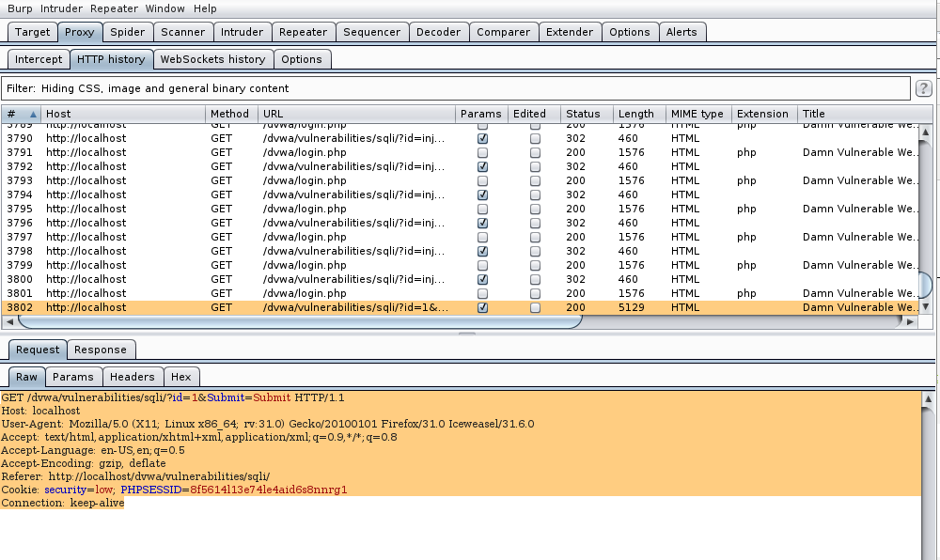Screen dimensions: 940x560
Task: Sort by the Extension column header
Action: point(764,114)
